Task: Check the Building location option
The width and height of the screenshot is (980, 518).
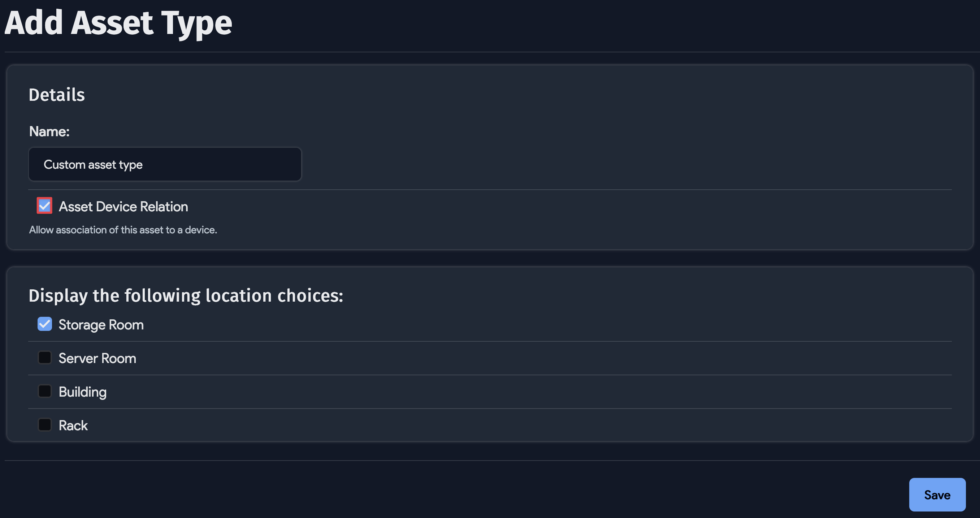Action: coord(44,391)
